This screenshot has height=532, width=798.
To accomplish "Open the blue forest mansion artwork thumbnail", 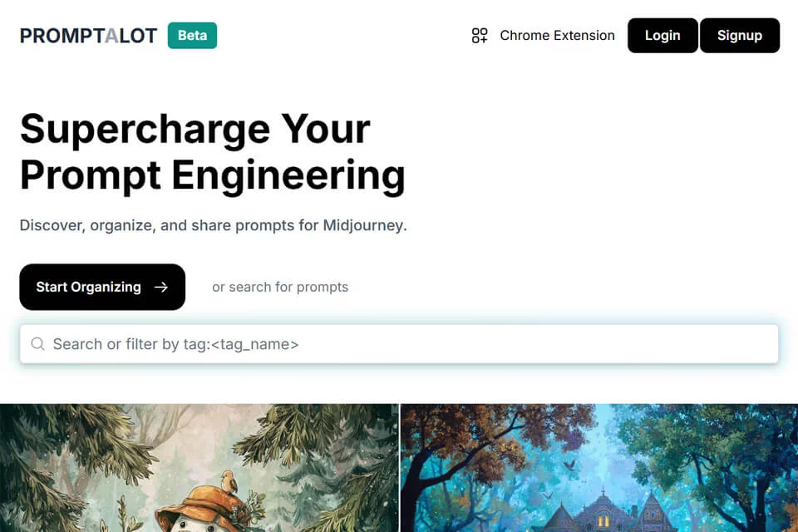I will [599, 468].
